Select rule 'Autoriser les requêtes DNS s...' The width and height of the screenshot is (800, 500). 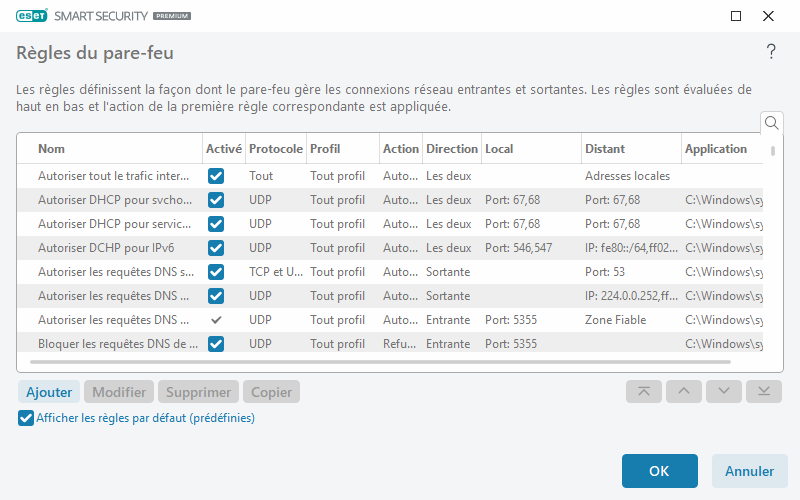click(116, 272)
